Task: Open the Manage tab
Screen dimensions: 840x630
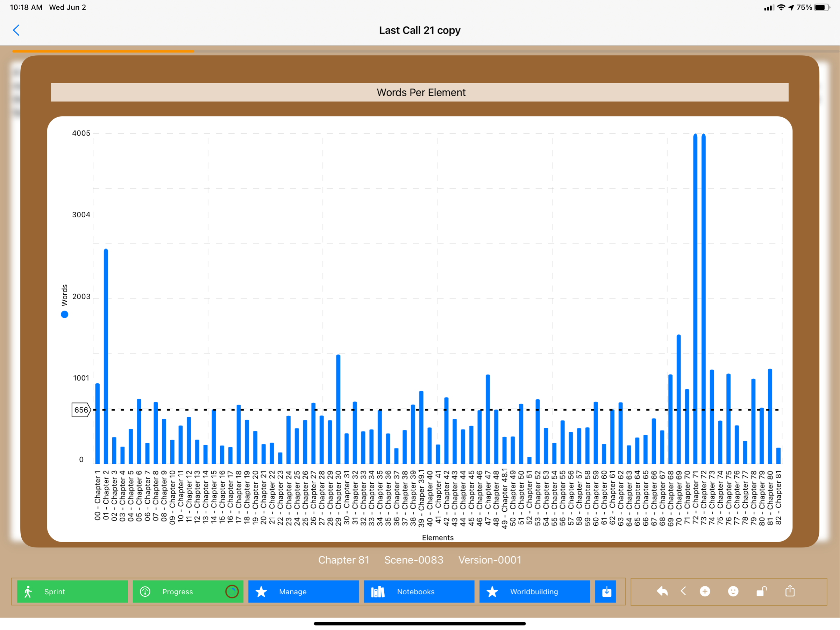Action: pos(303,591)
